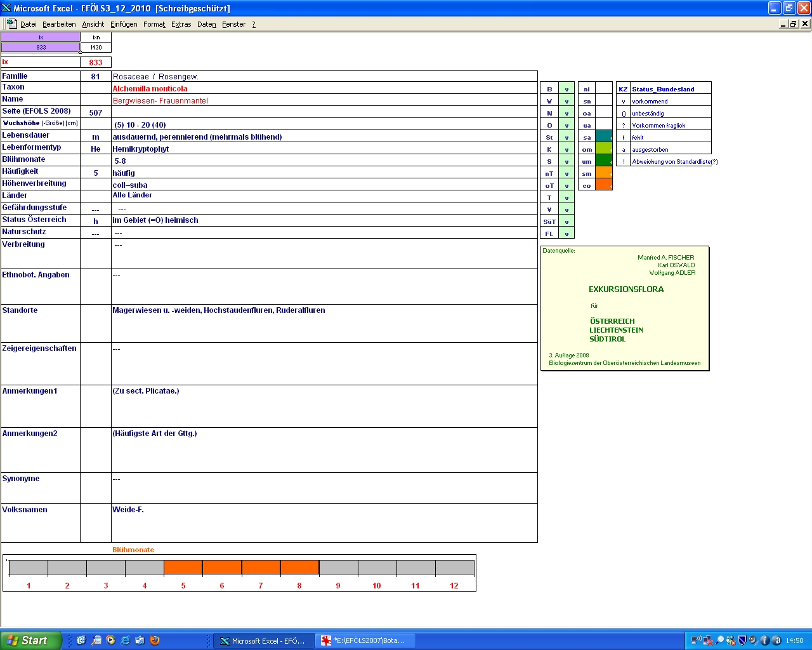Select the 'im Gebiet (=Ö) heimisch' cell
The width and height of the screenshot is (812, 650).
coord(324,220)
